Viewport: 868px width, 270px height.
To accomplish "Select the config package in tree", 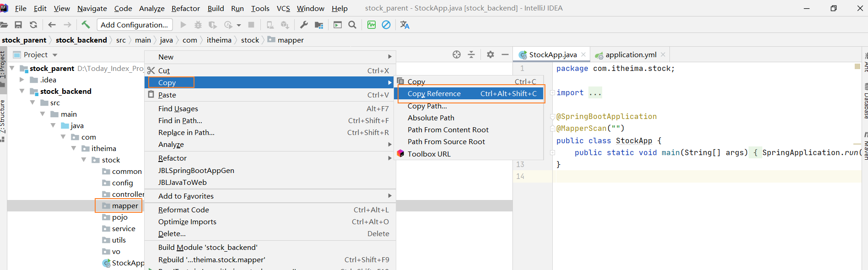I will tap(122, 183).
